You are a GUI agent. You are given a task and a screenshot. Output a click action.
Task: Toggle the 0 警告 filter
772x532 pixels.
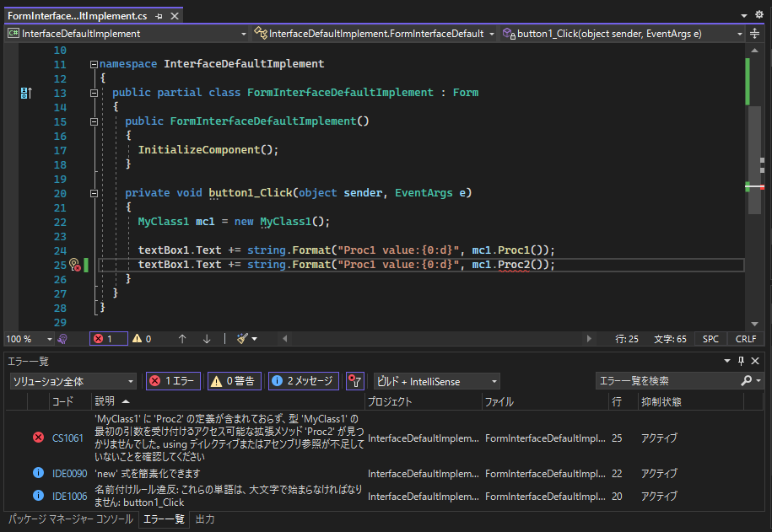(235, 381)
